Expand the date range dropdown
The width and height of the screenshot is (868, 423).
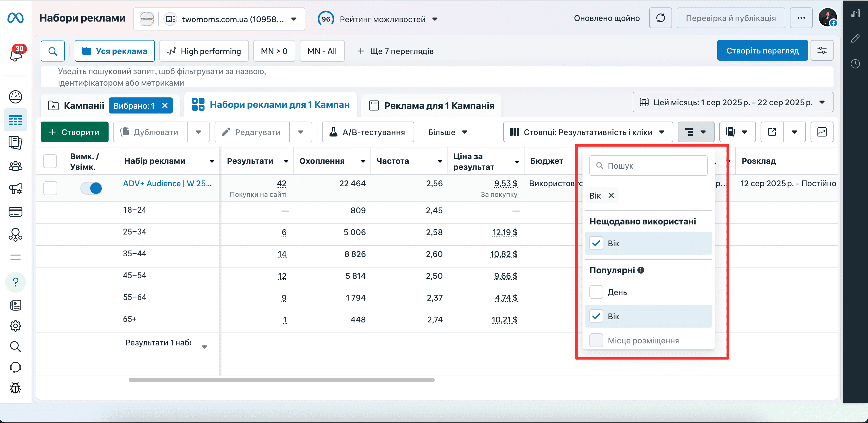[732, 102]
